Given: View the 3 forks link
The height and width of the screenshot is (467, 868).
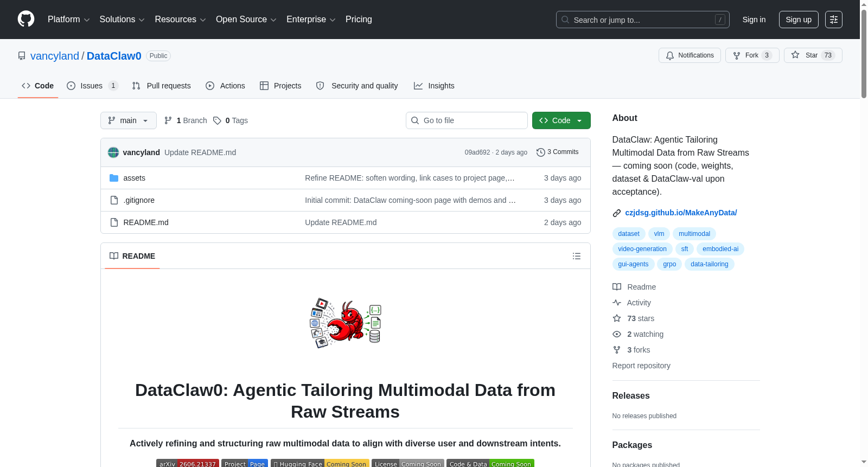Looking at the screenshot, I should pos(631,350).
